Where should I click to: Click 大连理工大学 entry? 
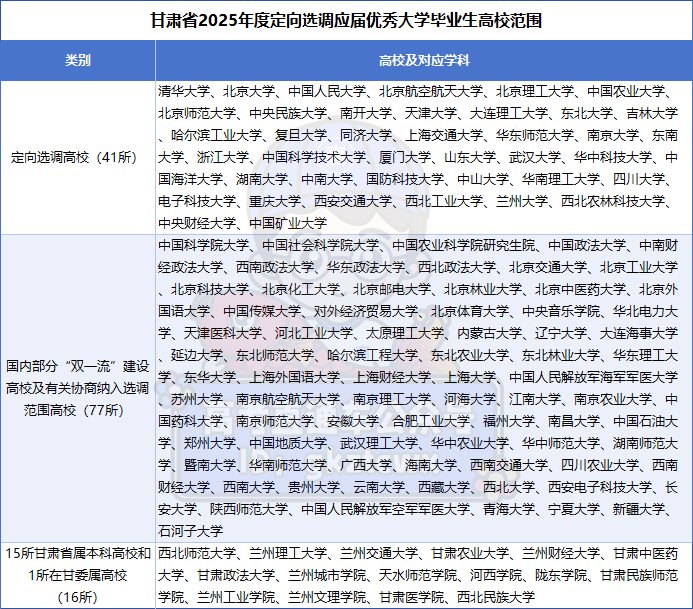coord(509,114)
